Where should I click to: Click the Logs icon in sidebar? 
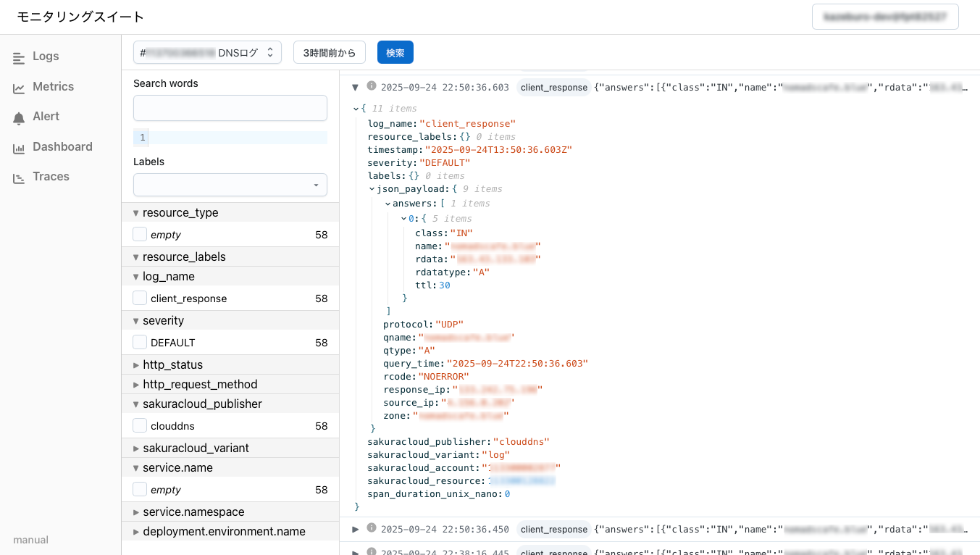coord(19,57)
